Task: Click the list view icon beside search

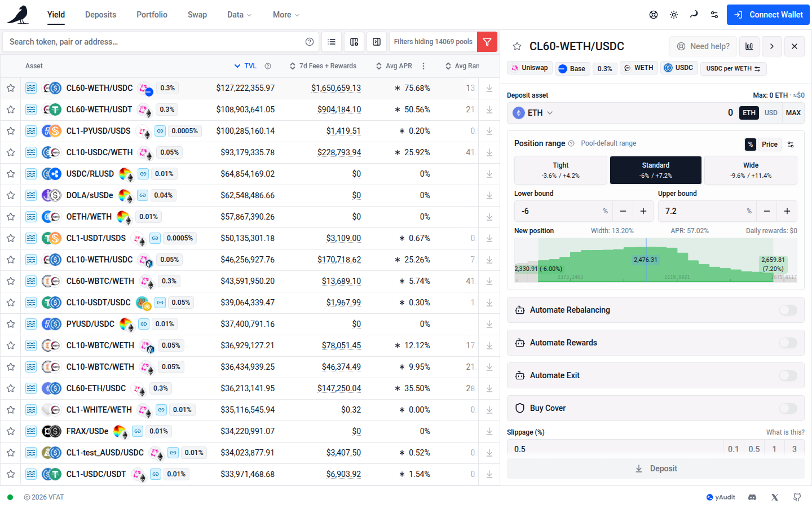Action: coord(332,42)
